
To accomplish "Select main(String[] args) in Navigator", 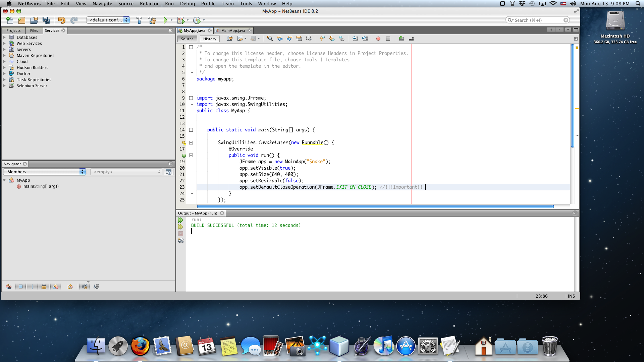I will (41, 186).
